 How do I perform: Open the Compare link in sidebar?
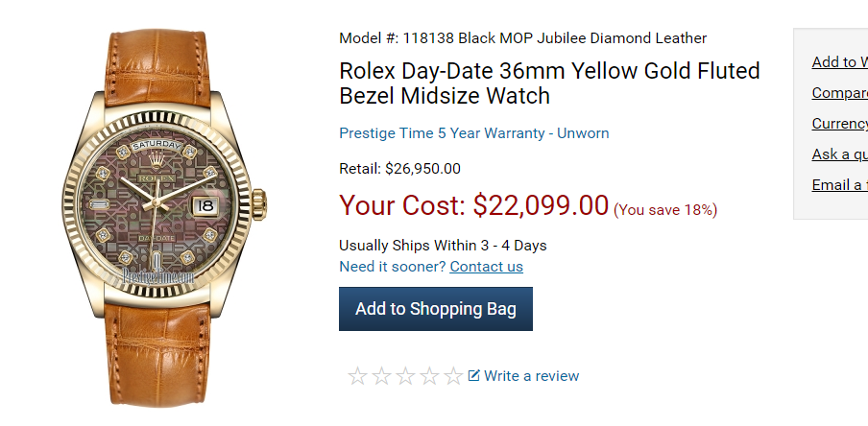[x=839, y=93]
